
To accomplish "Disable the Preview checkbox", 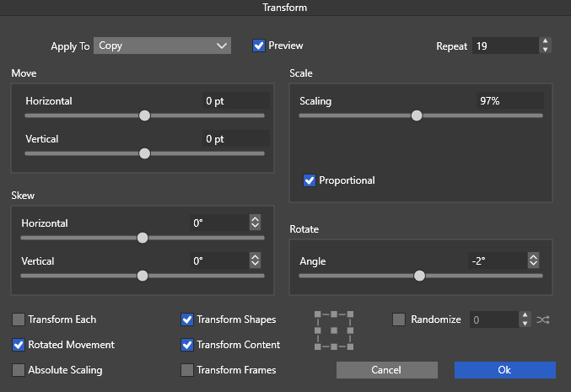I will 259,46.
